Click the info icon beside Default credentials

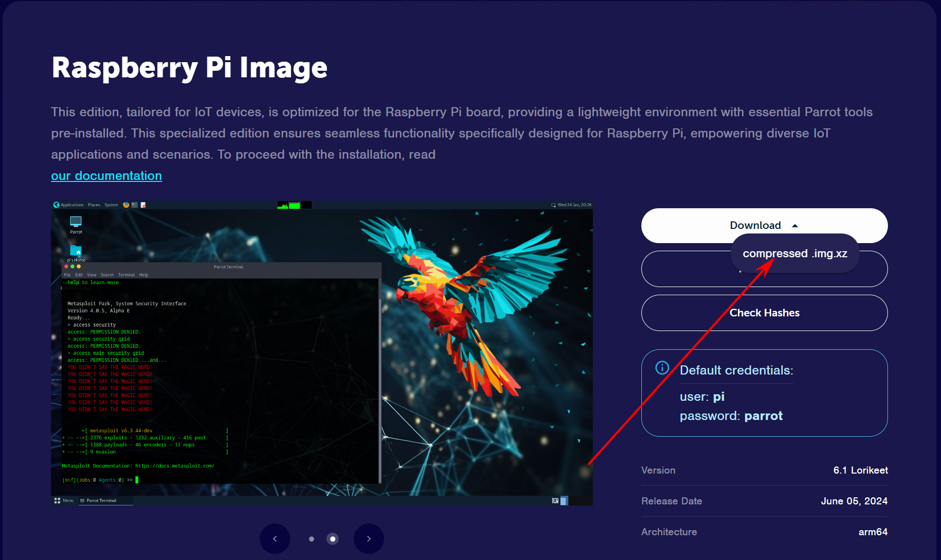point(662,367)
